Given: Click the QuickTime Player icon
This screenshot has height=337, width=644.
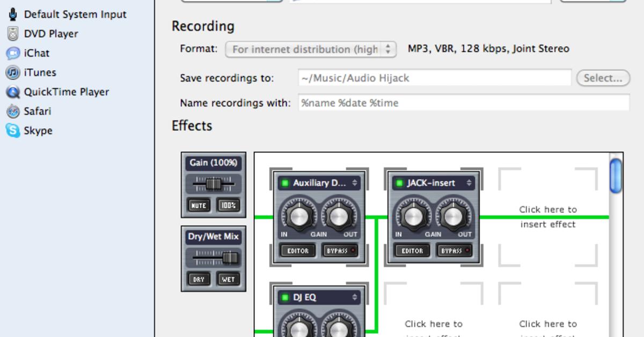Looking at the screenshot, I should pos(13,92).
